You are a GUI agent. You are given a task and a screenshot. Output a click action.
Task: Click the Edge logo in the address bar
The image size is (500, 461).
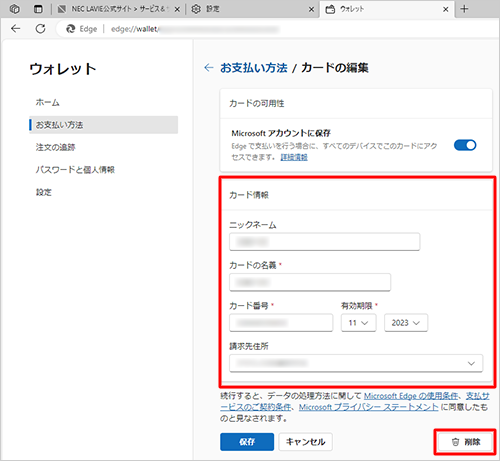[71, 29]
